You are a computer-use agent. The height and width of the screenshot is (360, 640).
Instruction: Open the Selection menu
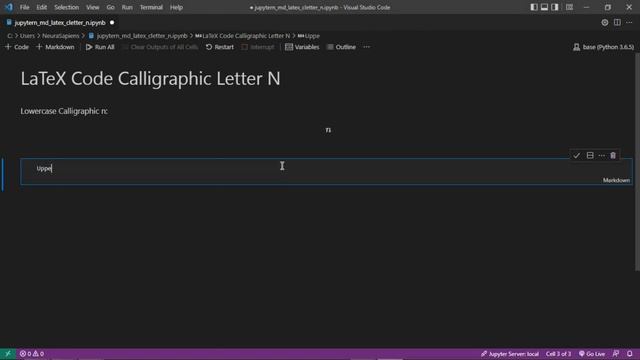pyautogui.click(x=67, y=7)
